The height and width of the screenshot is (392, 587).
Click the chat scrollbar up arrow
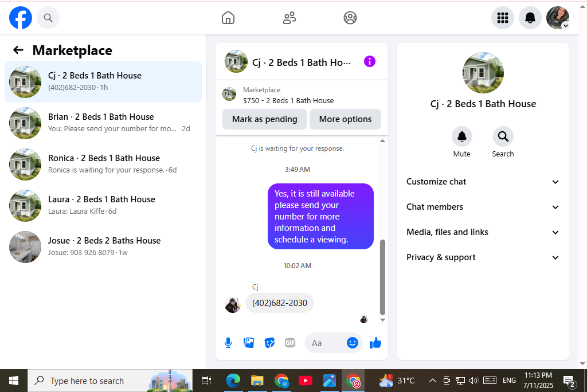click(x=382, y=141)
